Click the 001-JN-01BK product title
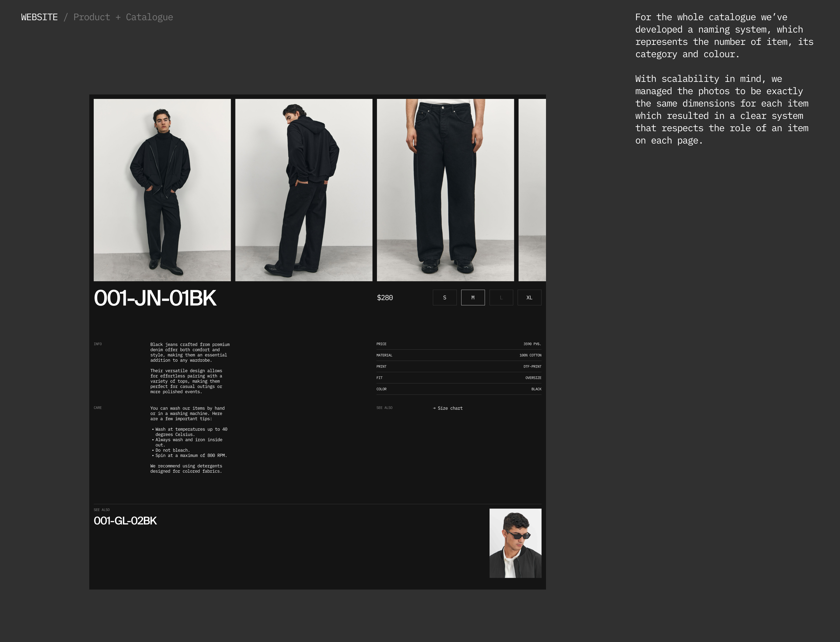Screen dimensions: 840x642 (x=155, y=298)
